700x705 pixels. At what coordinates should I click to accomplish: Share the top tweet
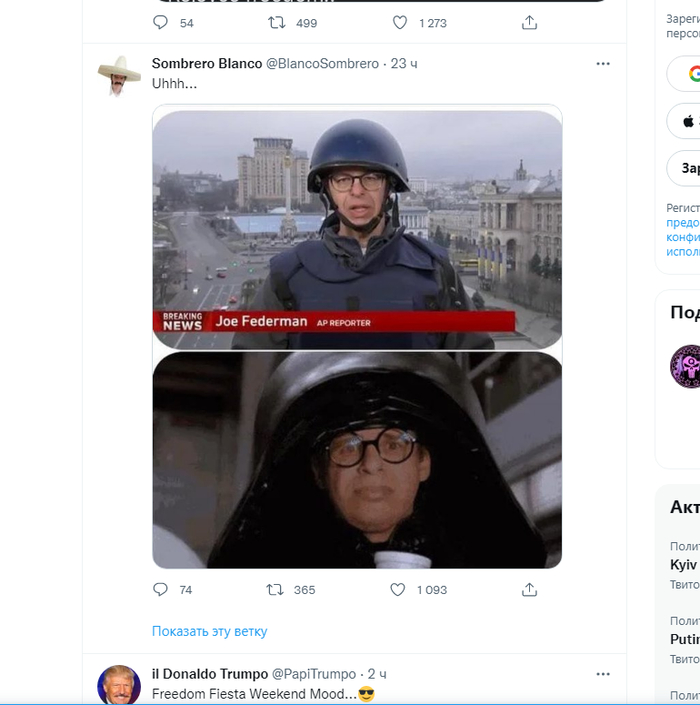pos(530,22)
